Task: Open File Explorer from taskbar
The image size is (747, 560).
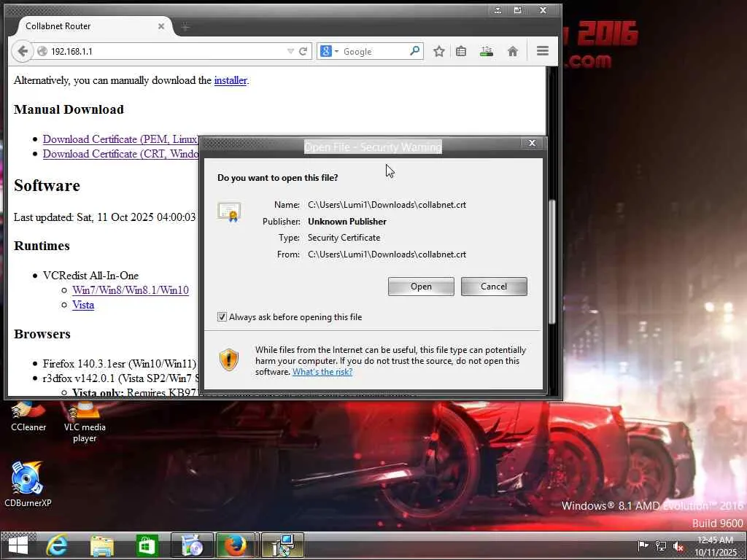Action: point(102,545)
